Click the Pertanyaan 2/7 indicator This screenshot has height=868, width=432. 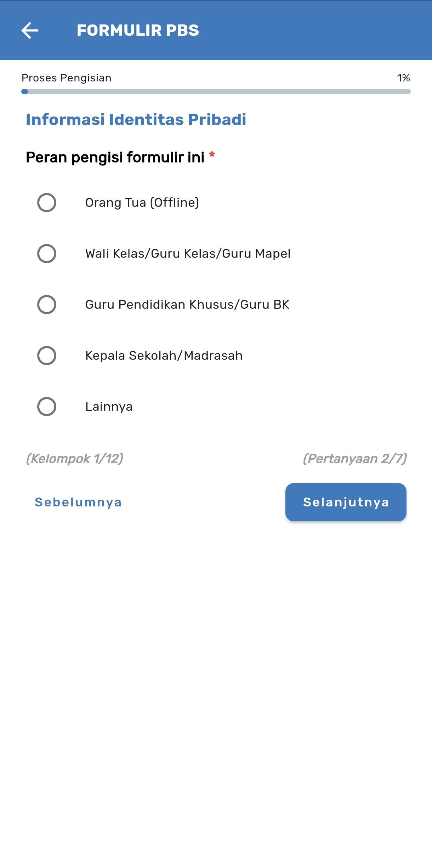click(355, 459)
